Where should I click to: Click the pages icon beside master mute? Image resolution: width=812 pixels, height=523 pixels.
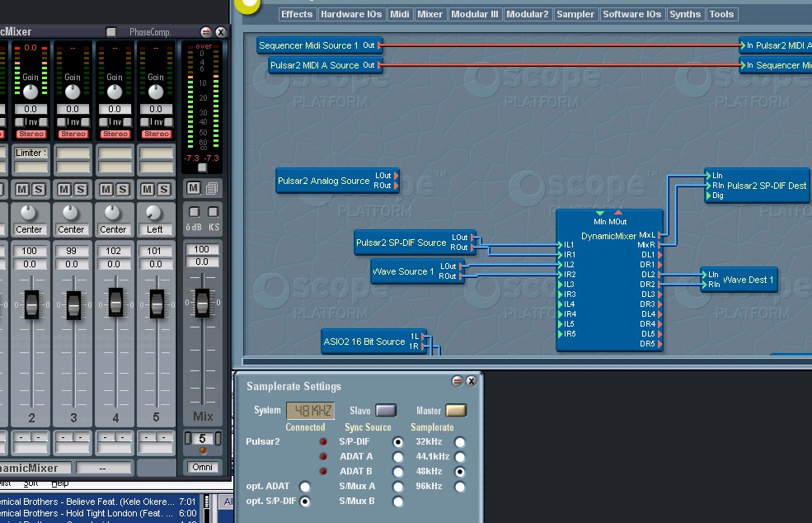click(211, 188)
